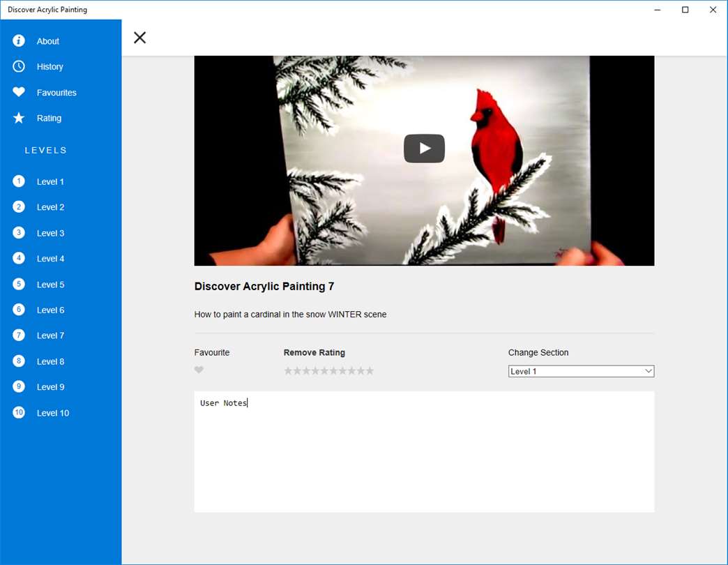The height and width of the screenshot is (565, 728).
Task: Click the Level 4 number badge
Action: [19, 258]
